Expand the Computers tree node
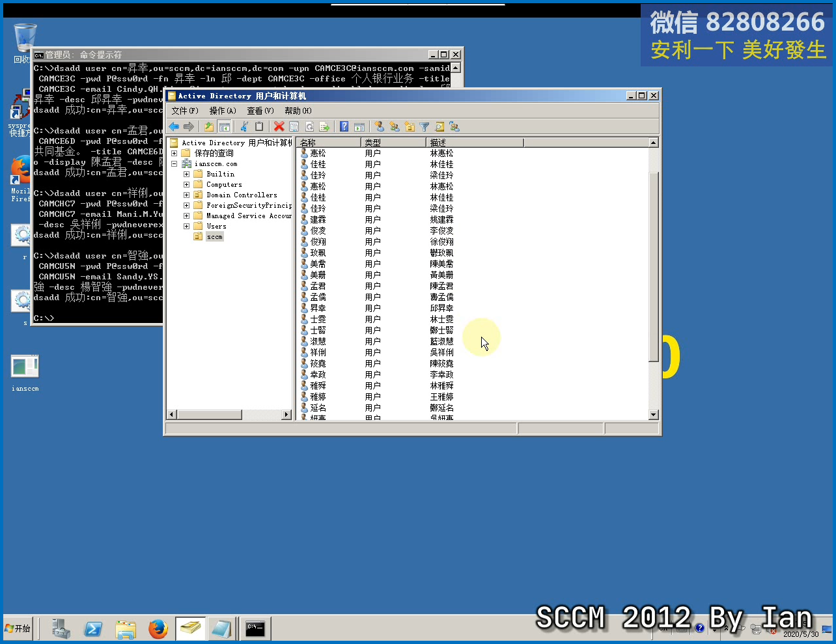The height and width of the screenshot is (644, 836). (186, 185)
